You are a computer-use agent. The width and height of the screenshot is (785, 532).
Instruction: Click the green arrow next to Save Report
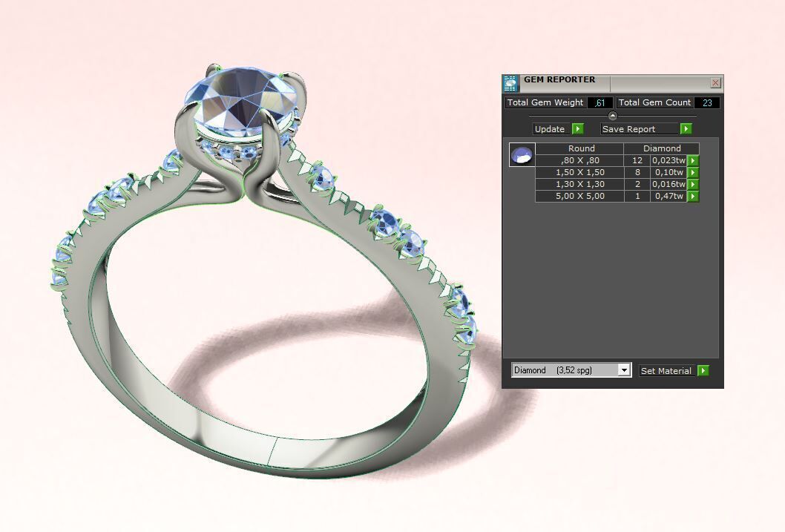[686, 129]
